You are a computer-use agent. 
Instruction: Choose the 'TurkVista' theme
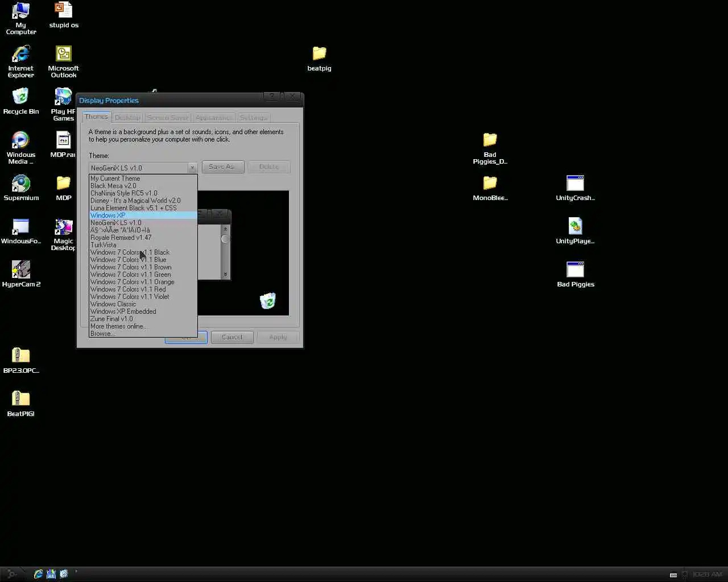tap(143, 245)
